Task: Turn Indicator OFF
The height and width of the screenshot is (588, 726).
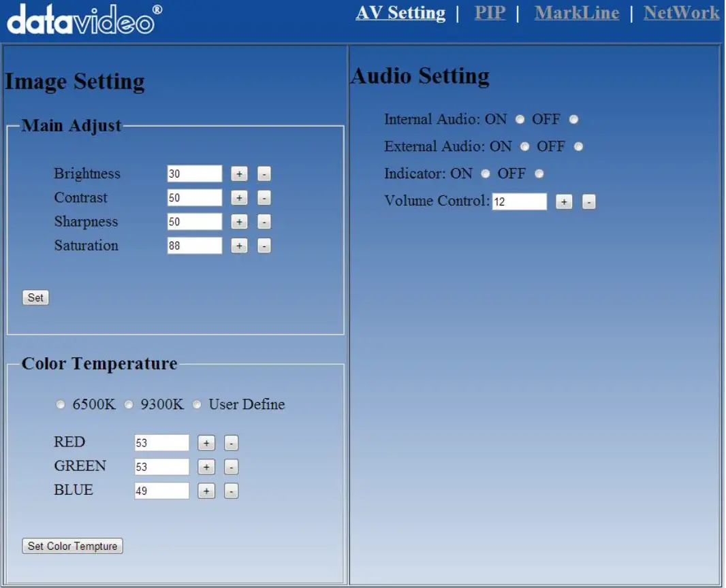Action: 539,174
